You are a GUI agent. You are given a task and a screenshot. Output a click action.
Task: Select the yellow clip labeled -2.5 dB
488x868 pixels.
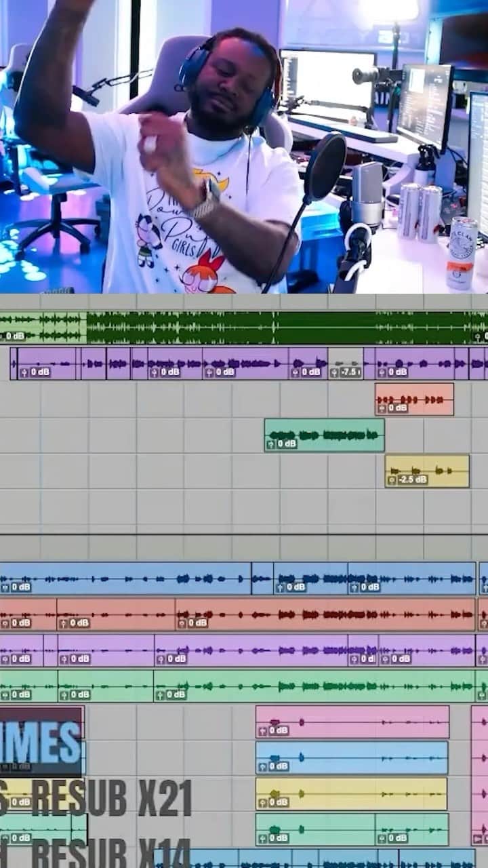click(x=427, y=471)
